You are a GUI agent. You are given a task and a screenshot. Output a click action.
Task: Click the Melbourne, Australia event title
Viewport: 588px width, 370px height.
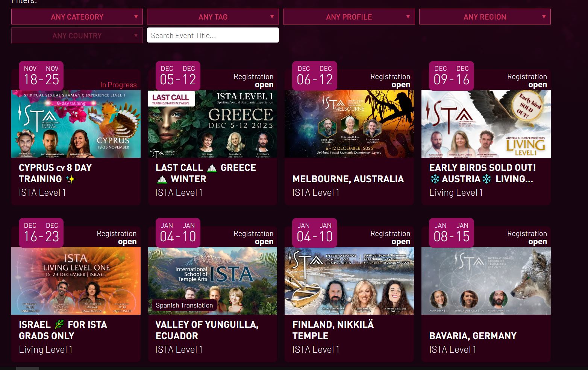pos(348,179)
